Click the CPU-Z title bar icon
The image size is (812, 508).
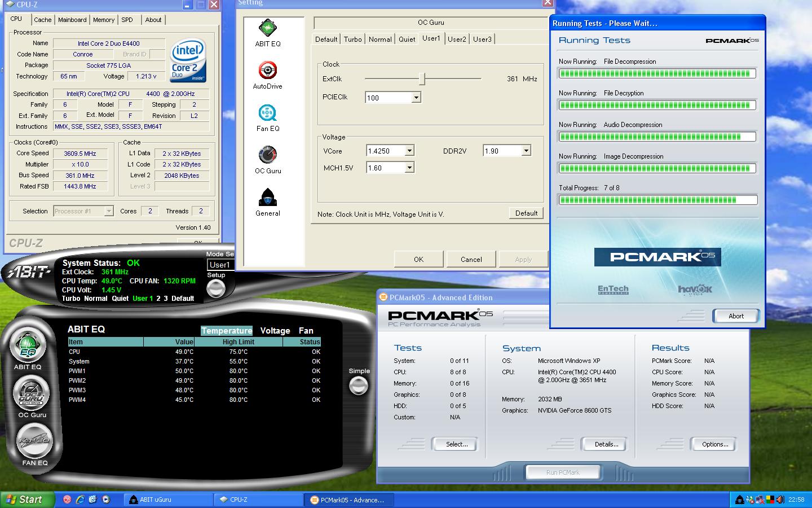tap(10, 5)
